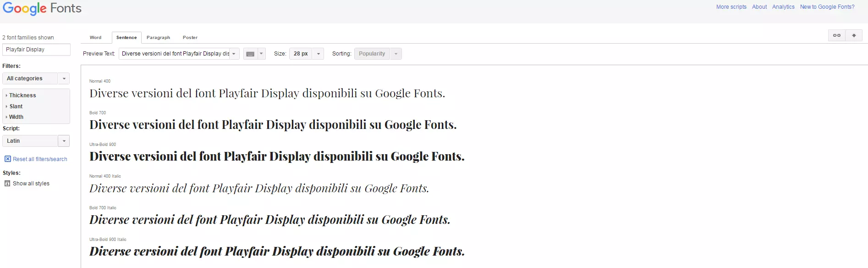
Task: Click the '2 font families shown' text
Action: (x=28, y=38)
